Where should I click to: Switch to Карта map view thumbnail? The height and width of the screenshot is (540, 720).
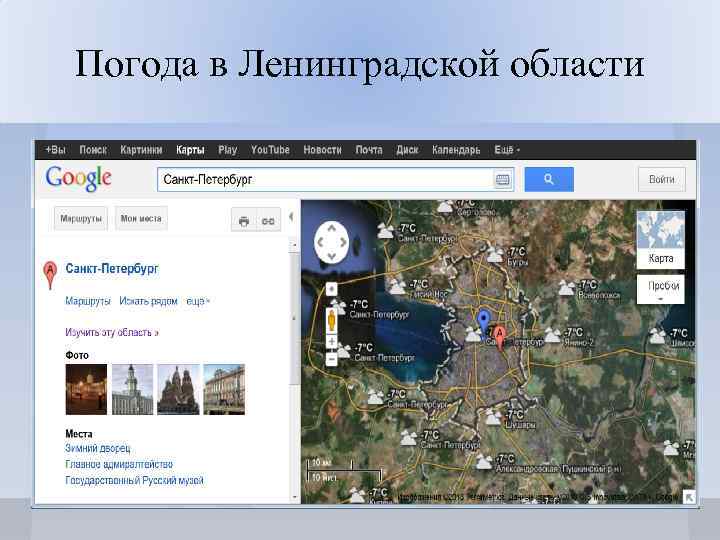pos(660,239)
